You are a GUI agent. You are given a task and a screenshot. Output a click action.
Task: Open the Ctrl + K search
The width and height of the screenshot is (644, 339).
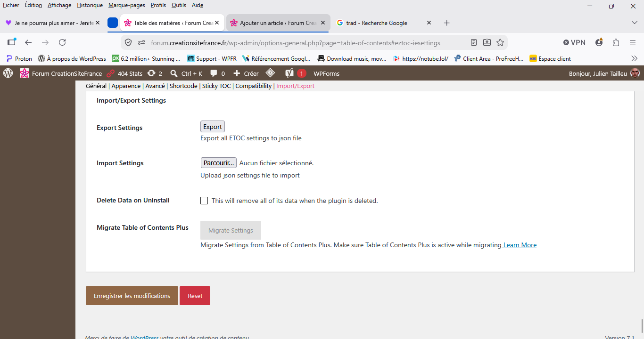coord(186,73)
